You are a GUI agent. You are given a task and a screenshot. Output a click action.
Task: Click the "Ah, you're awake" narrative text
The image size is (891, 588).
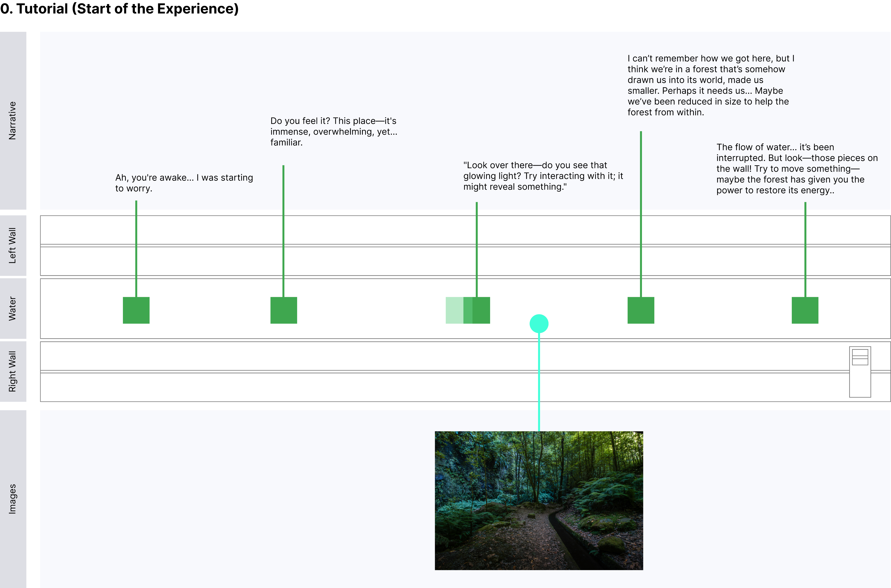point(184,183)
